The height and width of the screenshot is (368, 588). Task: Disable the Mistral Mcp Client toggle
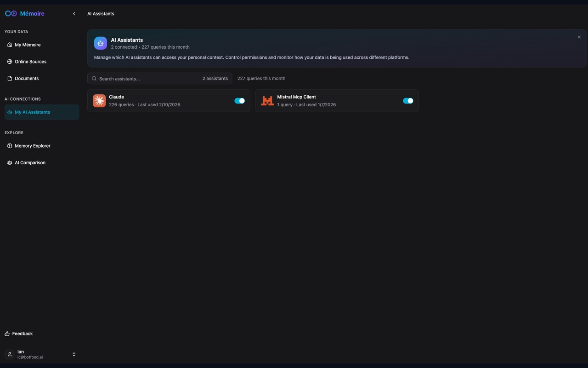[408, 100]
